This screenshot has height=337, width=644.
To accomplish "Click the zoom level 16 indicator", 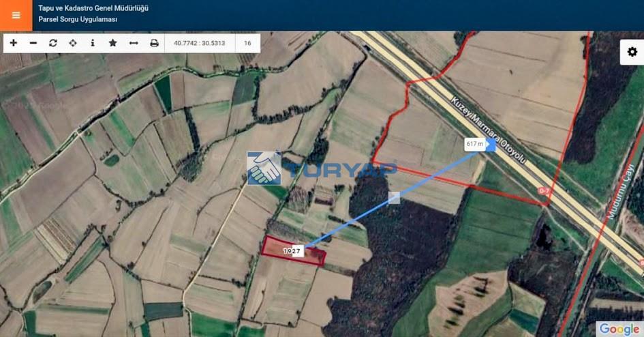I will tap(247, 43).
